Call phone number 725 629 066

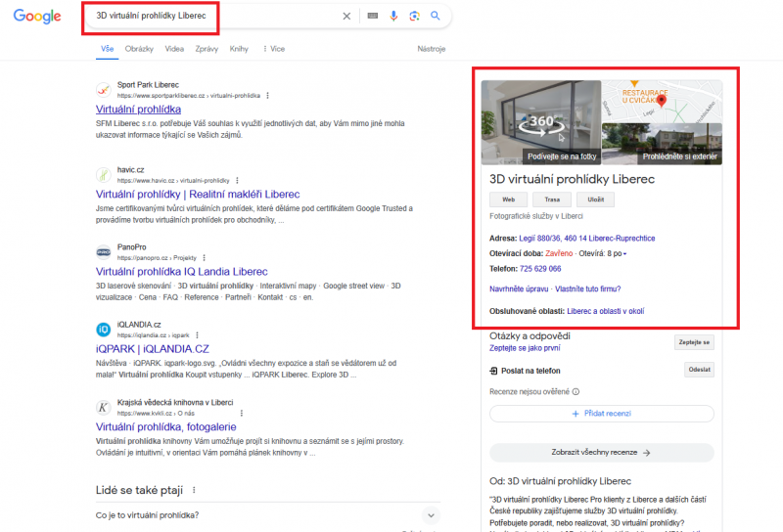point(540,269)
